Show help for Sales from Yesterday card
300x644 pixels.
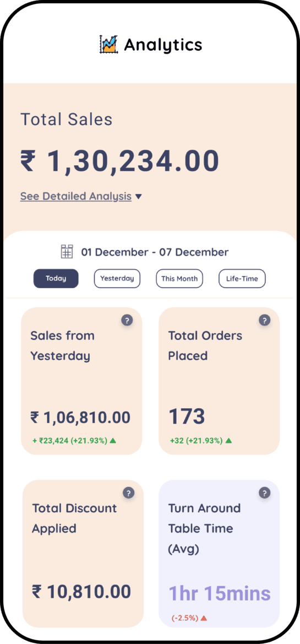127,321
